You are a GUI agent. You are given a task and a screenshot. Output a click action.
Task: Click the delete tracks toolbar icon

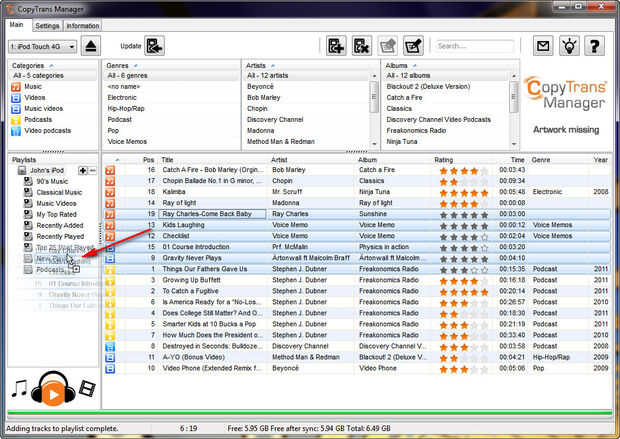coord(361,46)
